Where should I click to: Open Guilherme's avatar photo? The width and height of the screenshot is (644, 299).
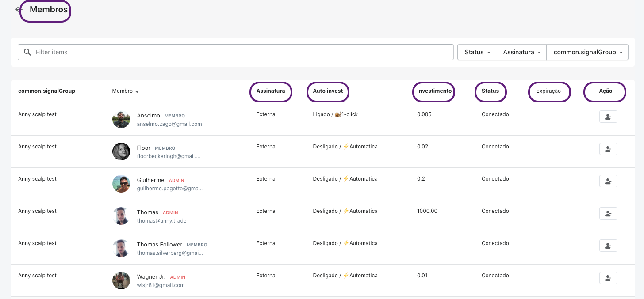point(121,184)
